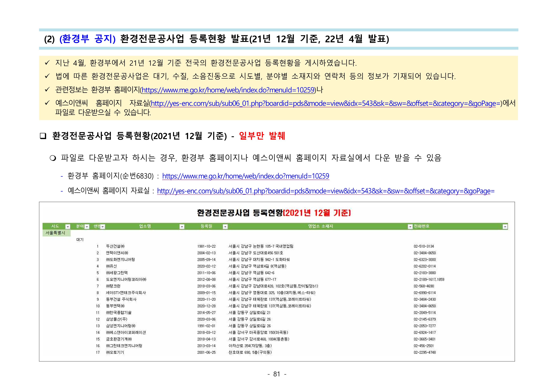The height and width of the screenshot is (392, 554).
Task: Select the 엔텍이앤씨㈜ company name
Action: click(x=117, y=253)
